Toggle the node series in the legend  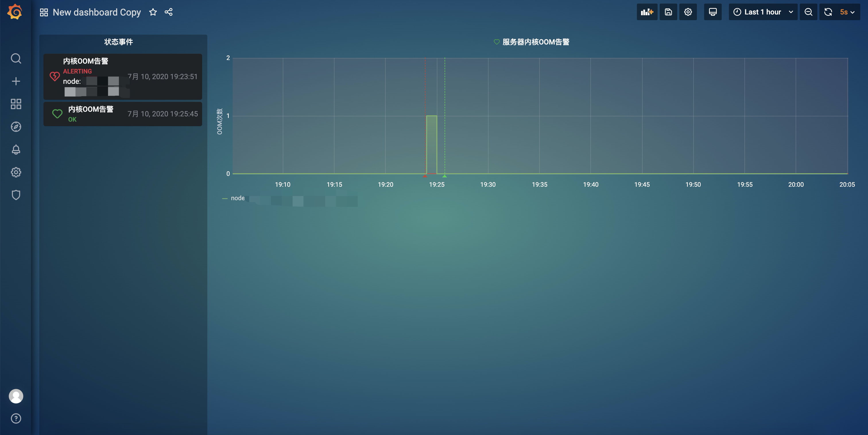238,198
